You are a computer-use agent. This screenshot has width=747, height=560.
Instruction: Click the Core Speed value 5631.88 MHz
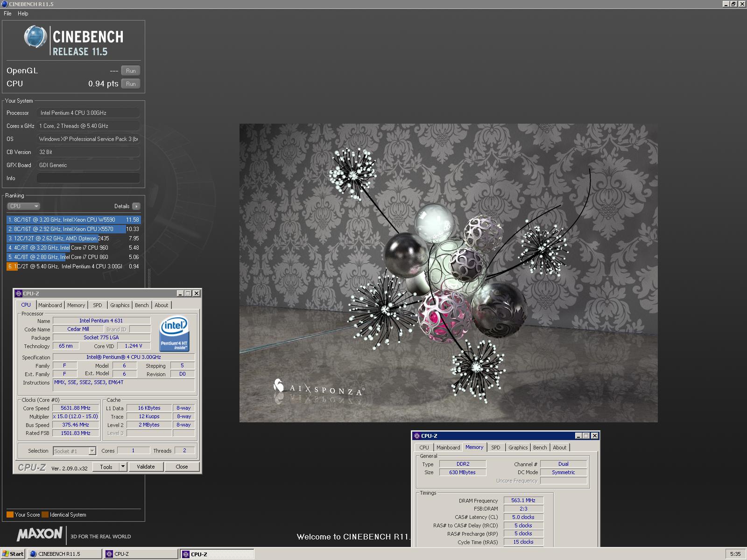(76, 408)
